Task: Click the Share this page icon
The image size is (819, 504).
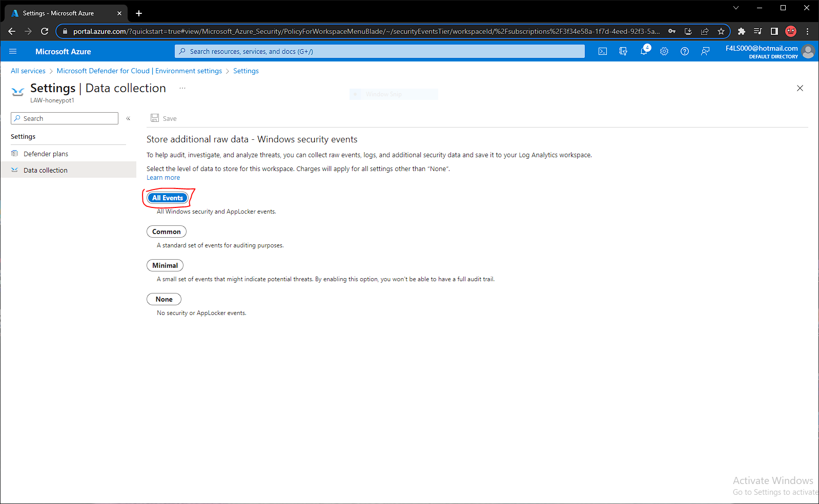Action: click(x=705, y=31)
